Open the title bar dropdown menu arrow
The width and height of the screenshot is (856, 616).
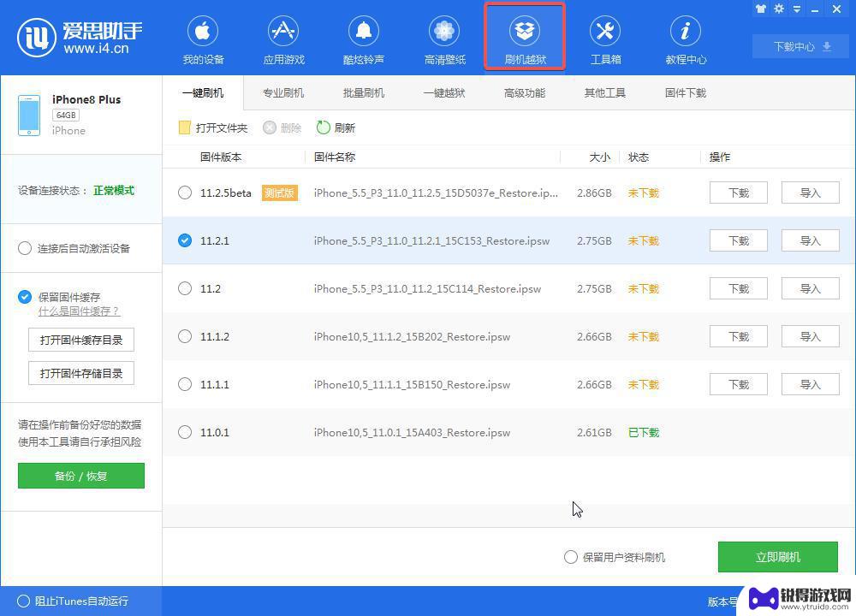coord(797,9)
